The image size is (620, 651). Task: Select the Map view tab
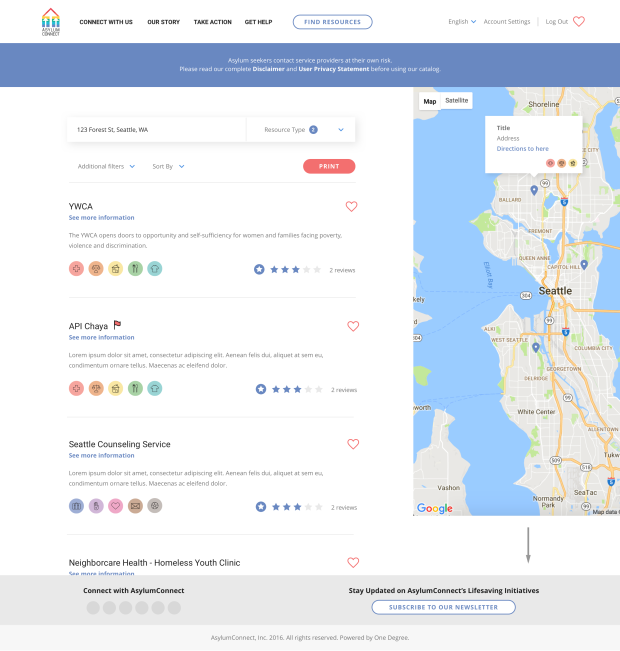coord(430,101)
